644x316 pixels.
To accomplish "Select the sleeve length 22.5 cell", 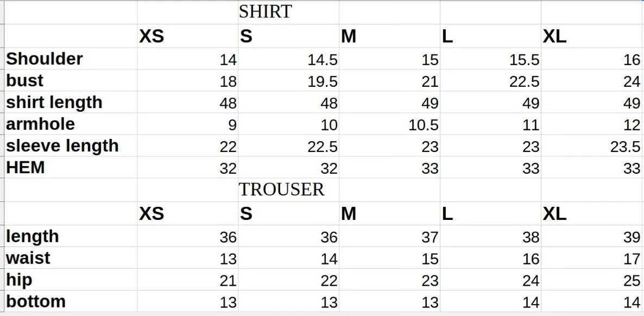I will point(288,146).
